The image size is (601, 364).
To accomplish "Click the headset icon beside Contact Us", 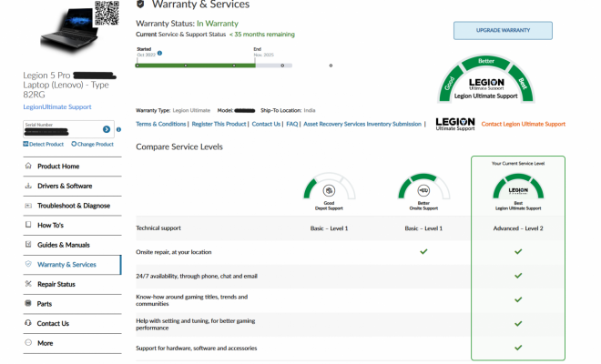I will pyautogui.click(x=28, y=323).
